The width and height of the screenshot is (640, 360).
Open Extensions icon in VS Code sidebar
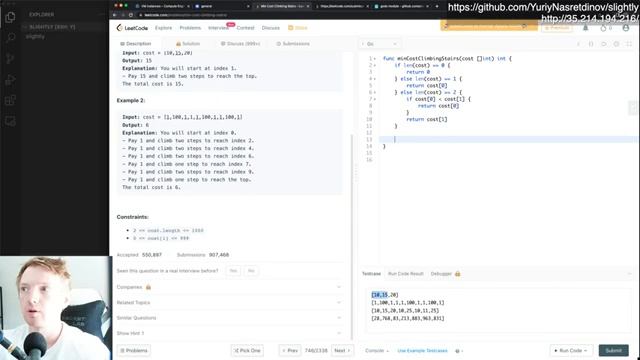point(10,100)
